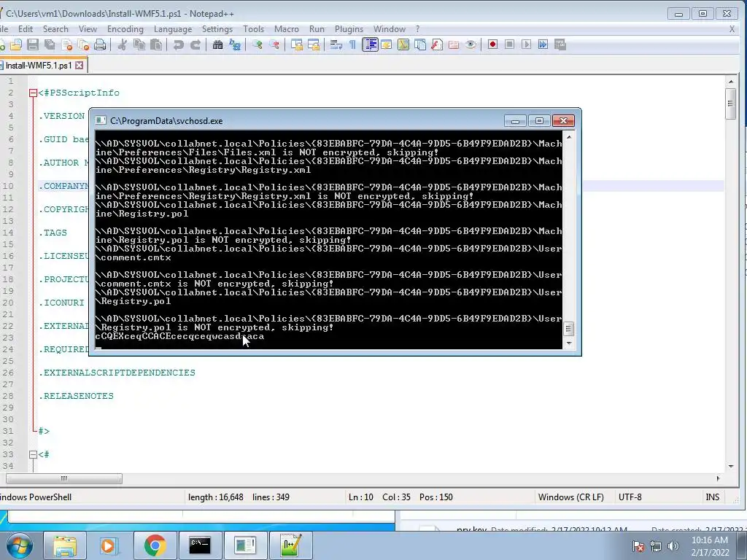Open the Document Map panel icon
The image size is (747, 560).
coord(403,44)
